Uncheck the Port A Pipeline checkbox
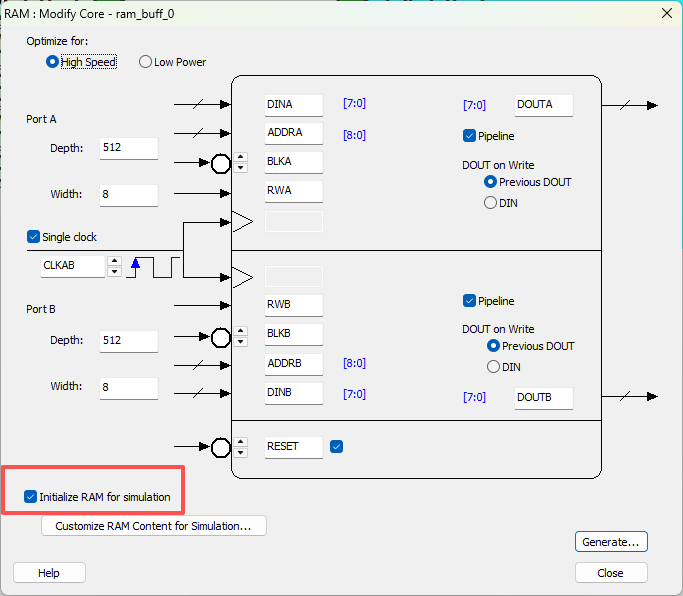The image size is (683, 596). (469, 135)
